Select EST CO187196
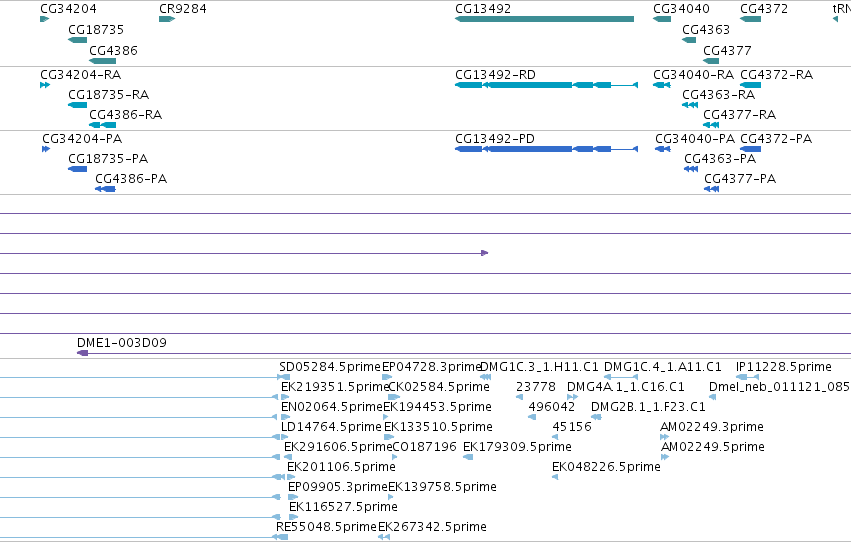 point(424,447)
